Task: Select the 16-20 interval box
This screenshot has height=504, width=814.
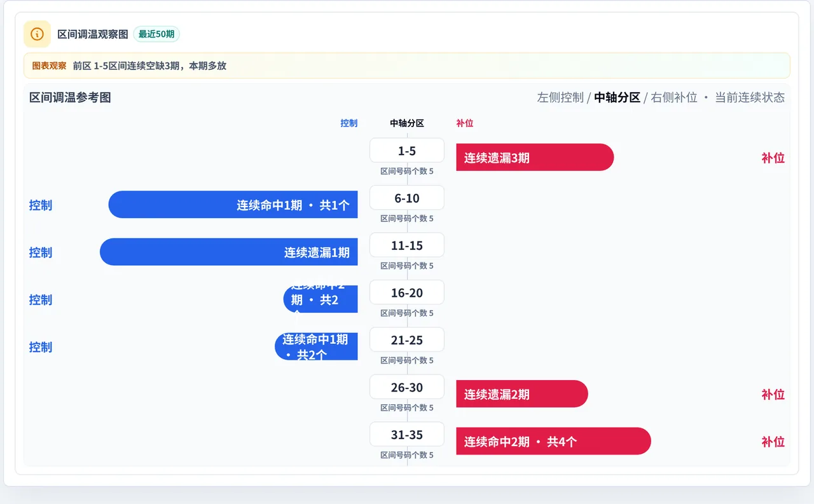Action: 407,292
